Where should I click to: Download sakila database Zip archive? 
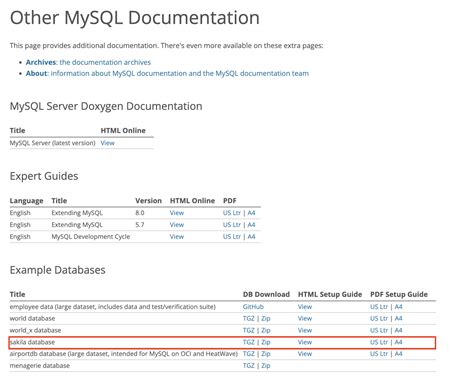point(266,342)
